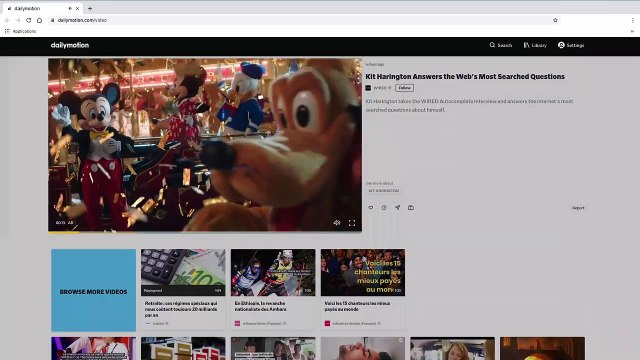Bookmark this page with star icon

555,20
